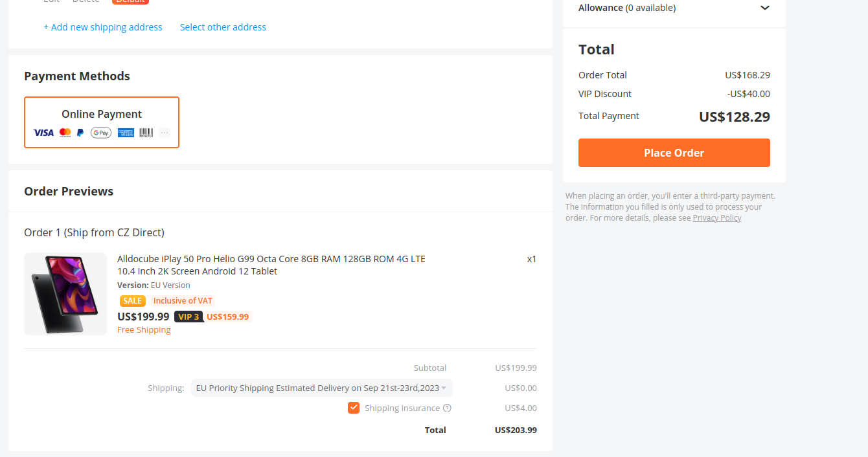Click the VIP 3 price badge
868x457 pixels.
pyautogui.click(x=188, y=317)
